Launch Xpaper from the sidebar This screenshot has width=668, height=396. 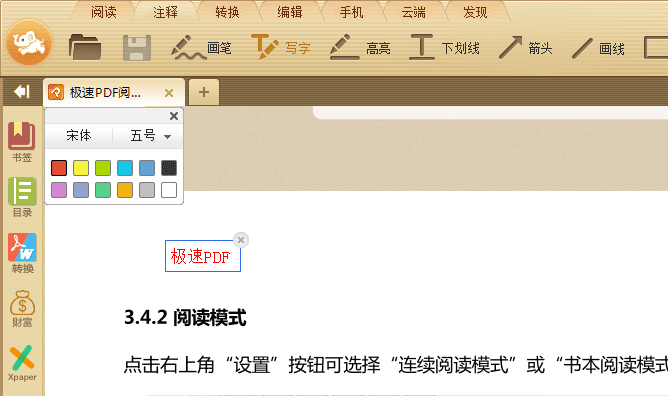click(x=22, y=363)
